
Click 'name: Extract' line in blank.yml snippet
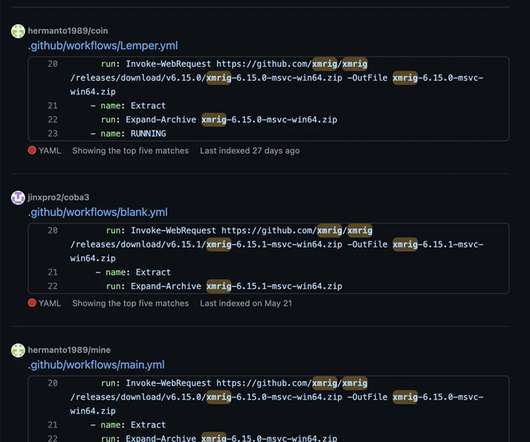pyautogui.click(x=134, y=272)
